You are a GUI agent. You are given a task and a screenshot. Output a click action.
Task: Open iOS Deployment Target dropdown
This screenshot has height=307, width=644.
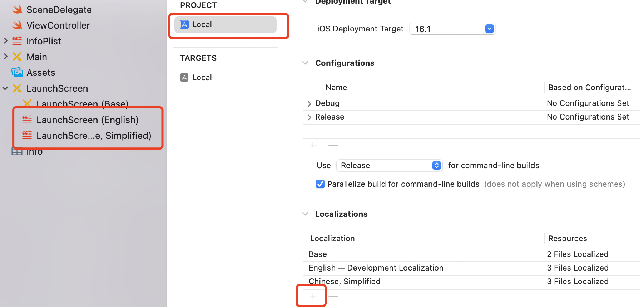click(489, 29)
